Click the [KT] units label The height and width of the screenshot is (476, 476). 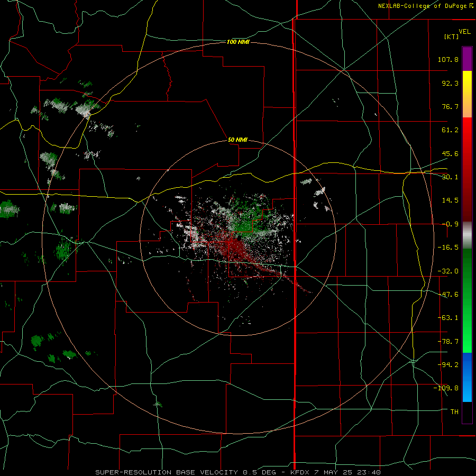point(451,36)
